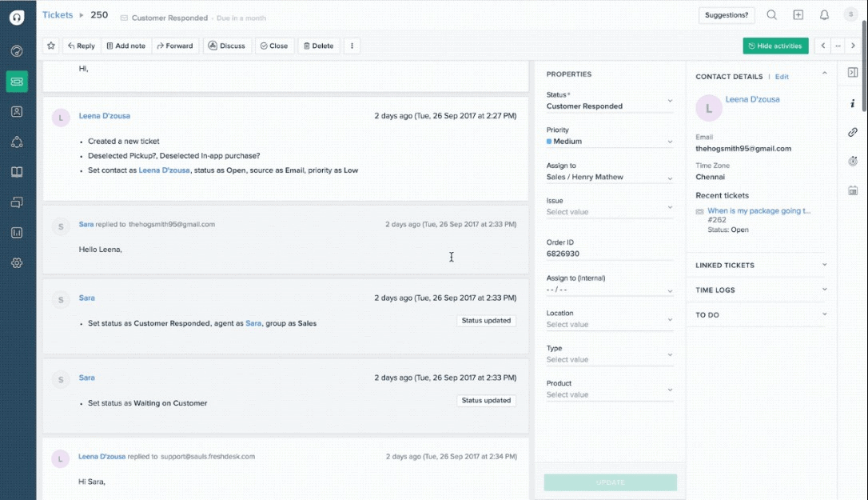The width and height of the screenshot is (868, 500).
Task: Open the ticket info panel icon
Action: click(851, 103)
